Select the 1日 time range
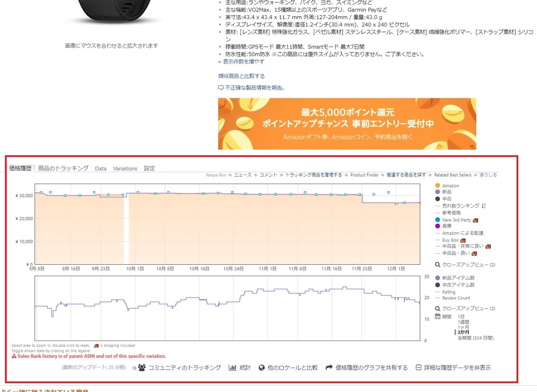Viewport: 537px width, 392px height. (461, 317)
